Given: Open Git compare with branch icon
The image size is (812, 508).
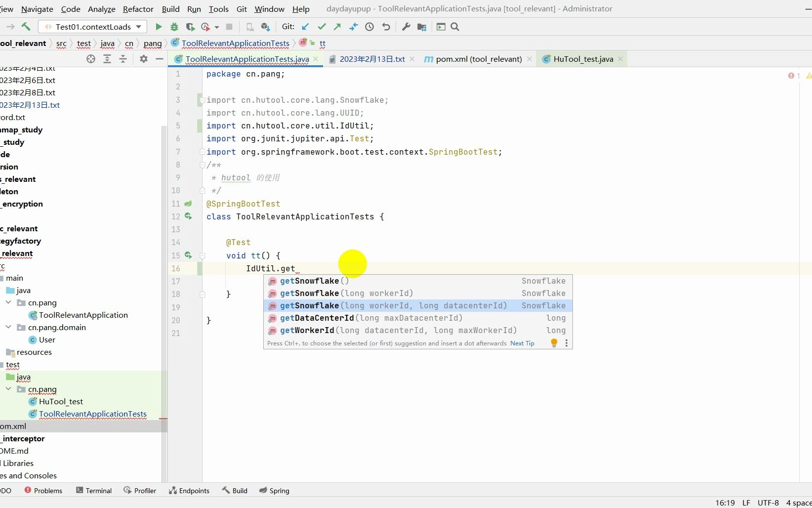Looking at the screenshot, I should [x=354, y=27].
